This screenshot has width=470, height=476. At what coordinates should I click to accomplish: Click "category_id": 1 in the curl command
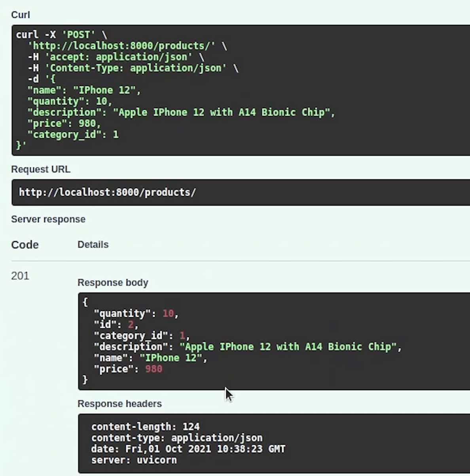(x=73, y=135)
